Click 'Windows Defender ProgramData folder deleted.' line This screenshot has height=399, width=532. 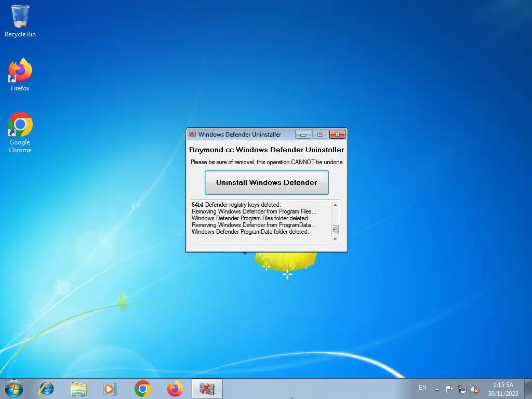(250, 232)
